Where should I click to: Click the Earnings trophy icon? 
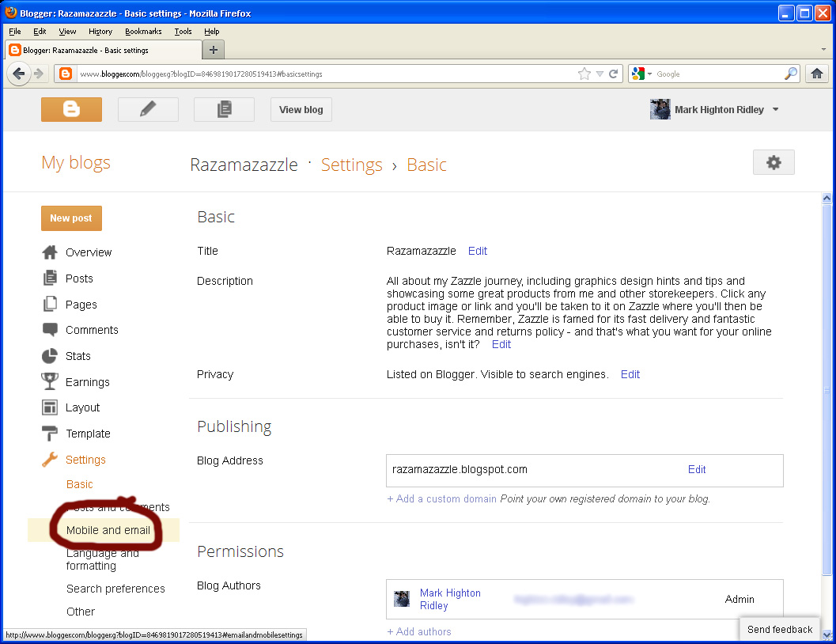(50, 381)
